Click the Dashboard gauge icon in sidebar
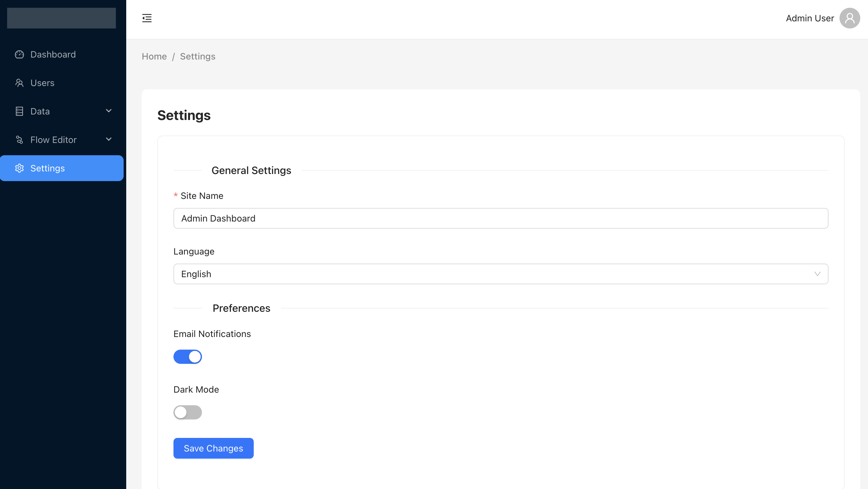This screenshot has height=489, width=868. pyautogui.click(x=19, y=55)
